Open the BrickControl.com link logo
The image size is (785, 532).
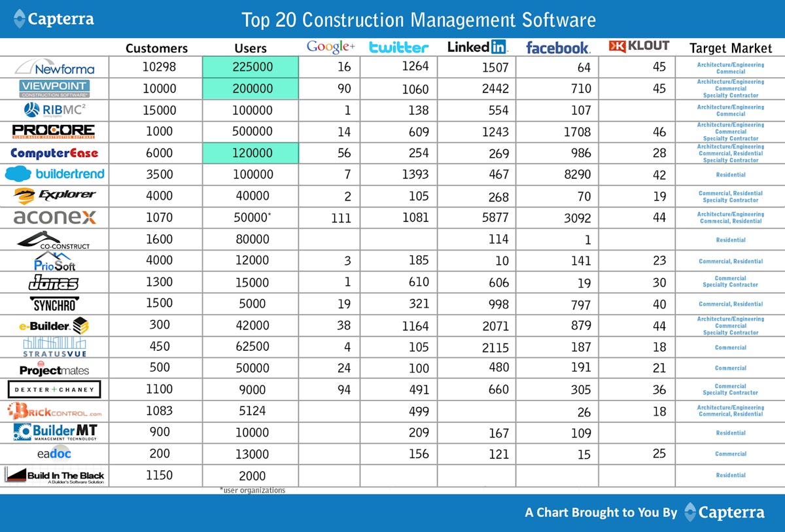[55, 411]
